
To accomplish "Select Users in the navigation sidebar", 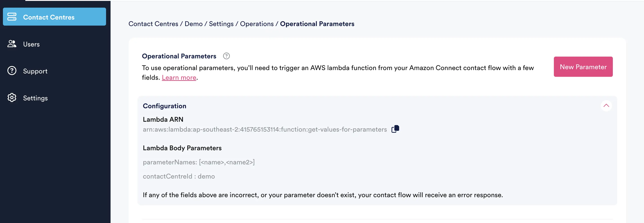I will tap(31, 44).
